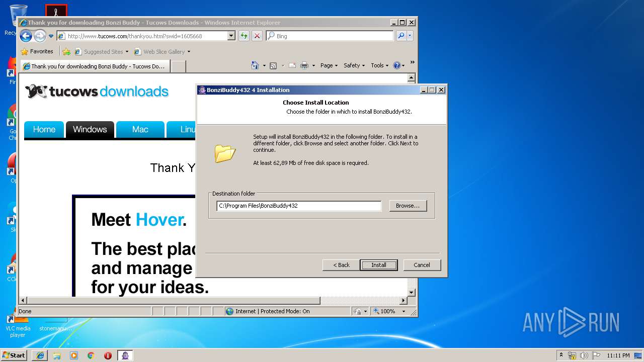Viewport: 644px width, 362px height.
Task: Open the IE Home button
Action: pos(255,65)
